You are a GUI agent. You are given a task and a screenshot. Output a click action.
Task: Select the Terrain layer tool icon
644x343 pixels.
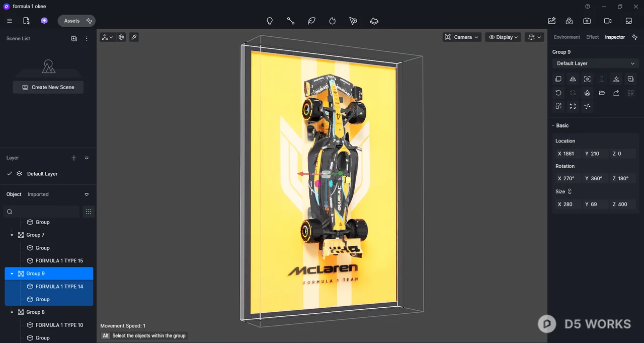point(374,21)
